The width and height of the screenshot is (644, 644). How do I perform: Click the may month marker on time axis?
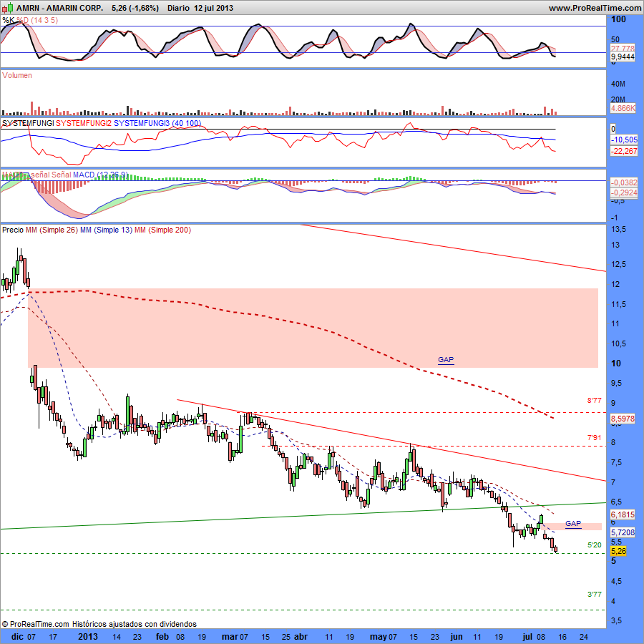[x=379, y=637]
